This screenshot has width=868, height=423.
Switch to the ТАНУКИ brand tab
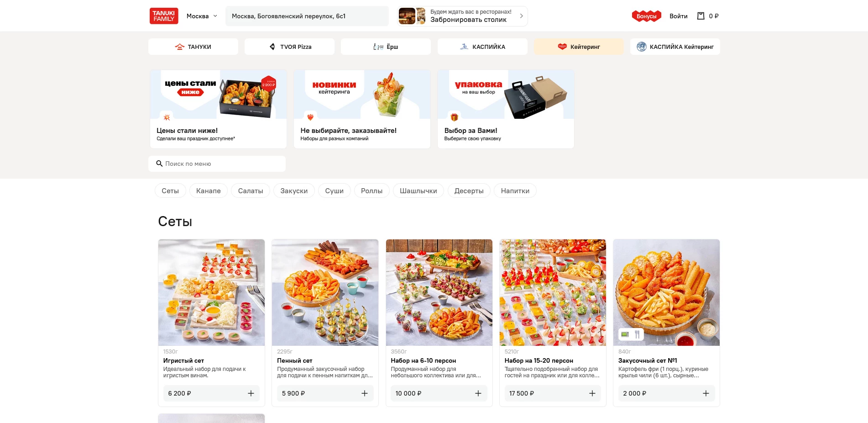[x=193, y=47]
